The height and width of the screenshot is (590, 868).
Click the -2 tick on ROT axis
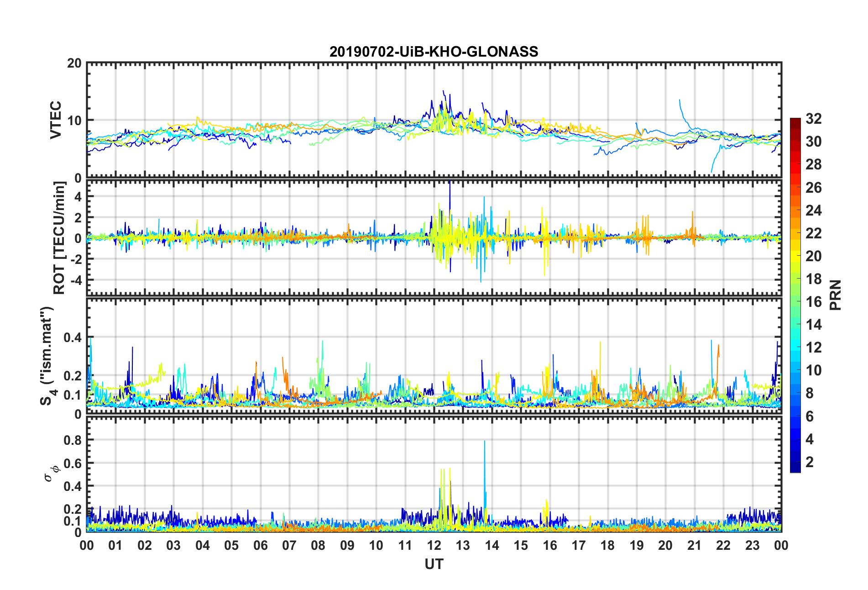76,259
